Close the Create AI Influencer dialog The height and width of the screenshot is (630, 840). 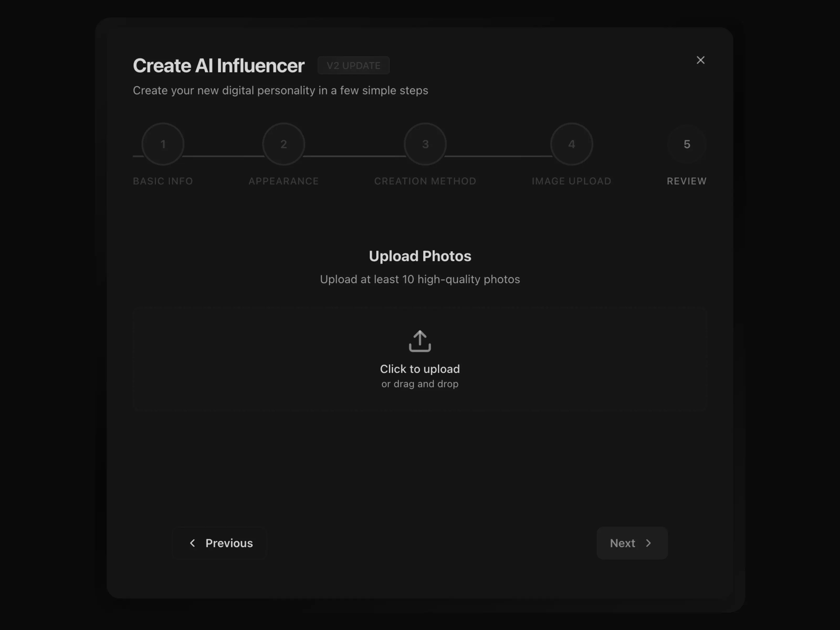[701, 60]
